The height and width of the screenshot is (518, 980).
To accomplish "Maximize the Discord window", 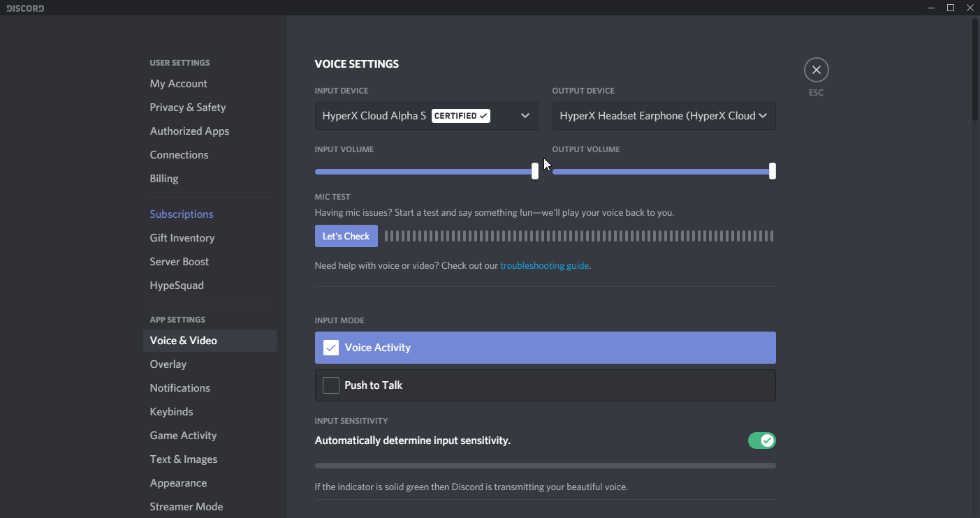I will (x=950, y=8).
